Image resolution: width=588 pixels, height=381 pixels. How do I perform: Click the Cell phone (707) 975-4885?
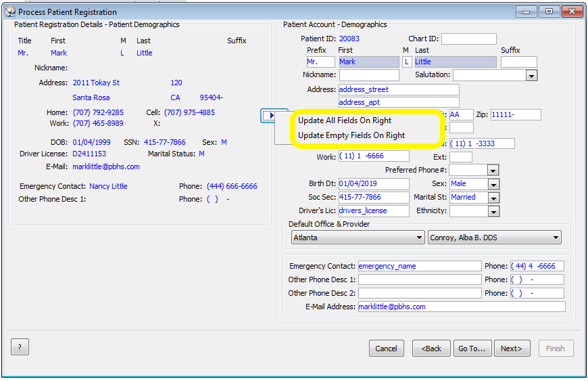(189, 112)
